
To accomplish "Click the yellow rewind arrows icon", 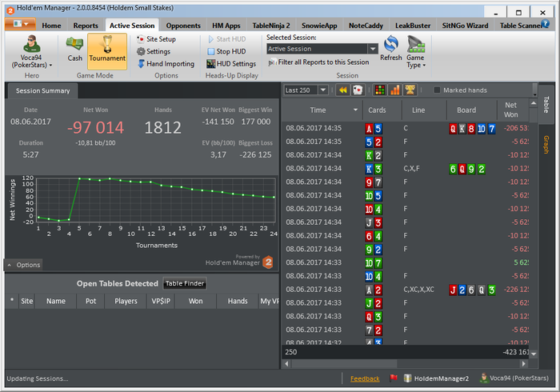I will [342, 90].
